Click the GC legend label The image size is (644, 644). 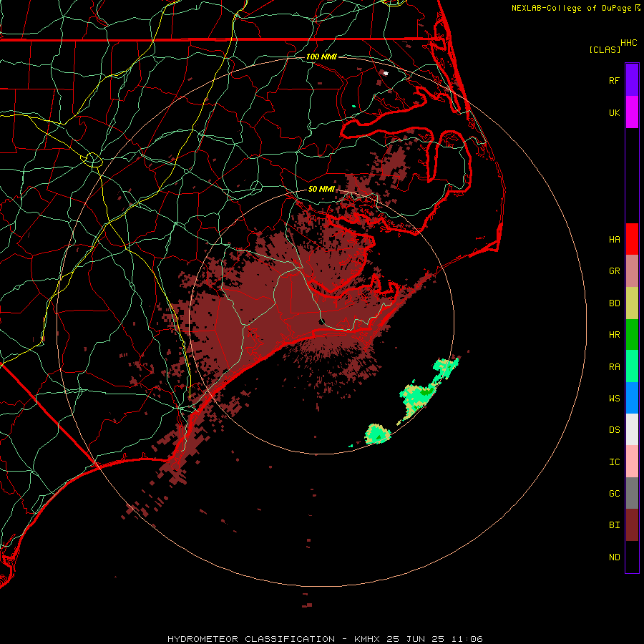click(x=615, y=494)
